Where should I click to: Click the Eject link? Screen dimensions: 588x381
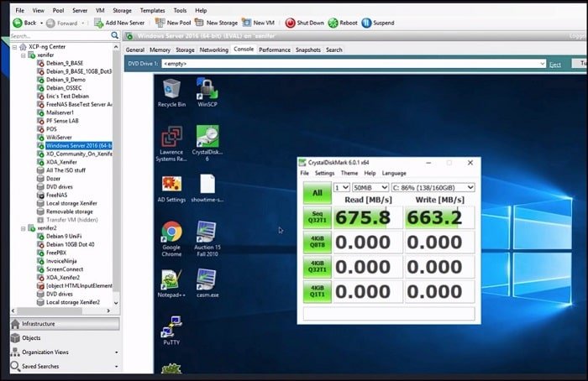(555, 65)
